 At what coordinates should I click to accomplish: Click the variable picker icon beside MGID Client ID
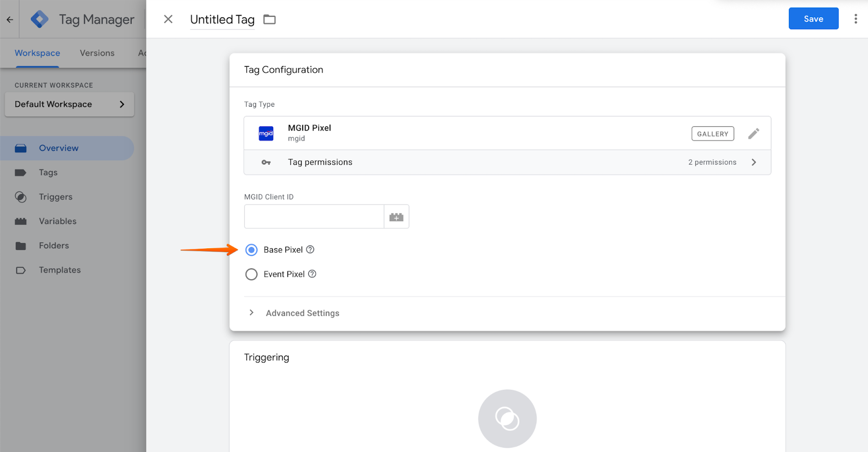(x=397, y=217)
